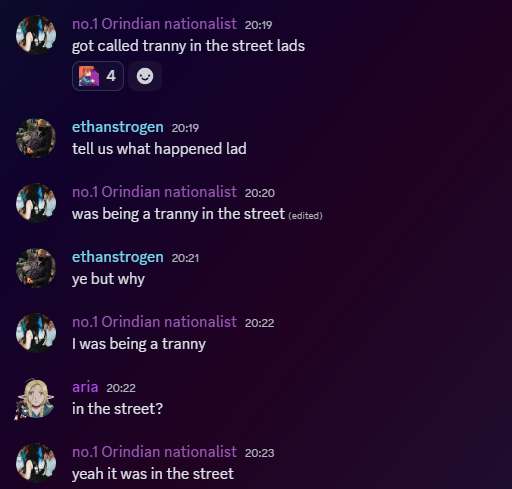Open Orindian nationalist avatar at 20:23
Image resolution: width=512 pixels, height=489 pixels.
[x=36, y=463]
